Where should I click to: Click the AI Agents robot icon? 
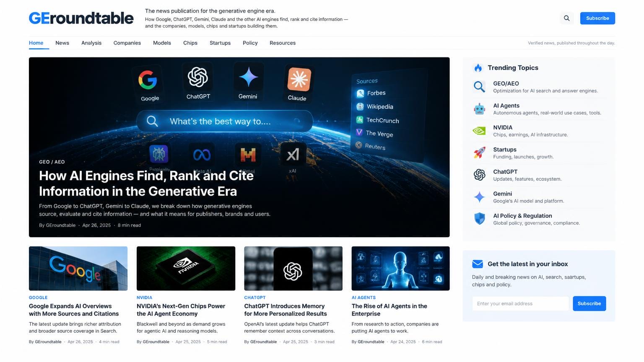tap(479, 109)
